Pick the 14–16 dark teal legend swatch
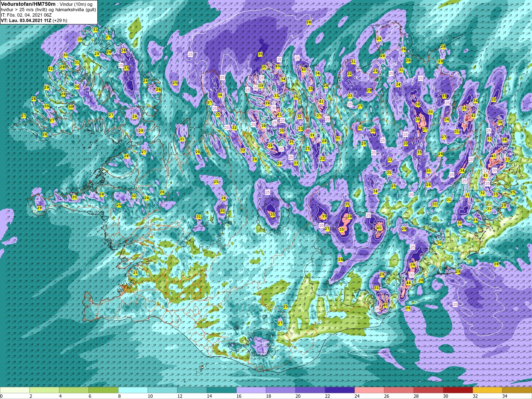Screen dimensions: 532x399 (x=222, y=390)
